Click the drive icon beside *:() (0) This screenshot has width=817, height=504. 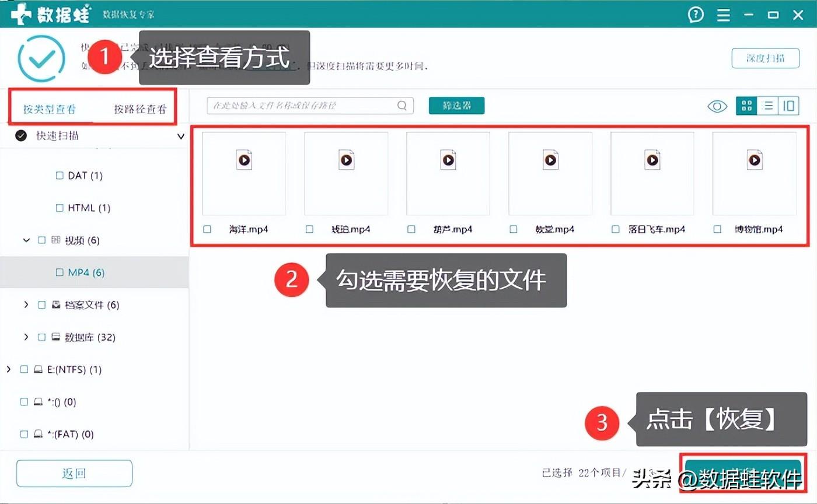pyautogui.click(x=38, y=401)
